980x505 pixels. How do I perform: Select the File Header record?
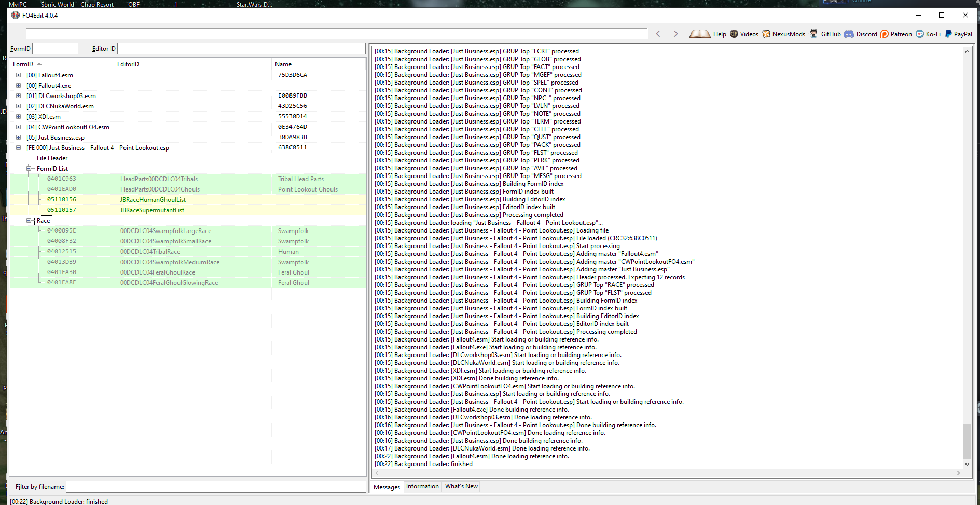[52, 158]
